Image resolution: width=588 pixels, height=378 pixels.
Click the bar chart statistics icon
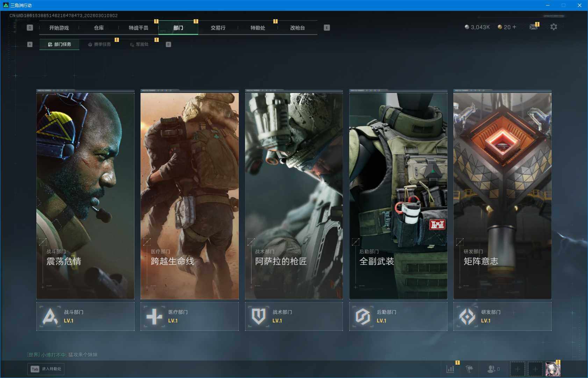[450, 369]
